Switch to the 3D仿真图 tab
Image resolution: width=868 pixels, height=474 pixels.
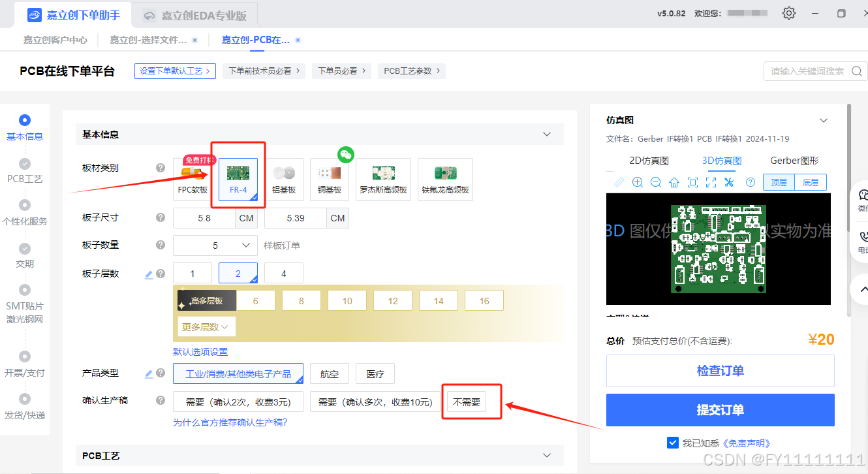pos(721,161)
